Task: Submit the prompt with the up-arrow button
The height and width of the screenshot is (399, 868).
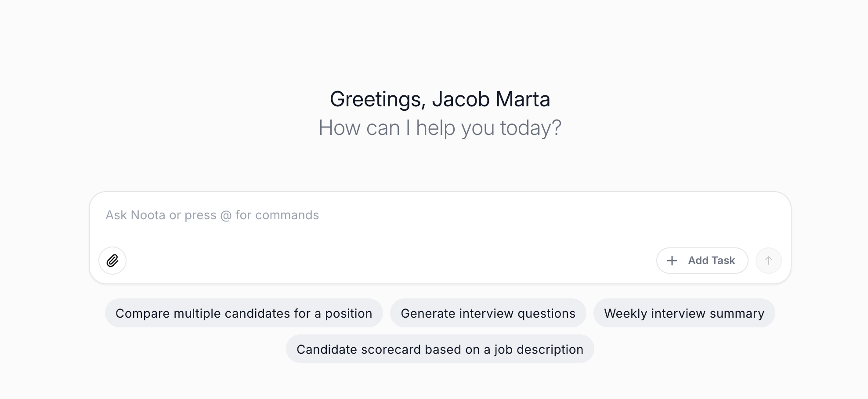Action: pyautogui.click(x=768, y=261)
